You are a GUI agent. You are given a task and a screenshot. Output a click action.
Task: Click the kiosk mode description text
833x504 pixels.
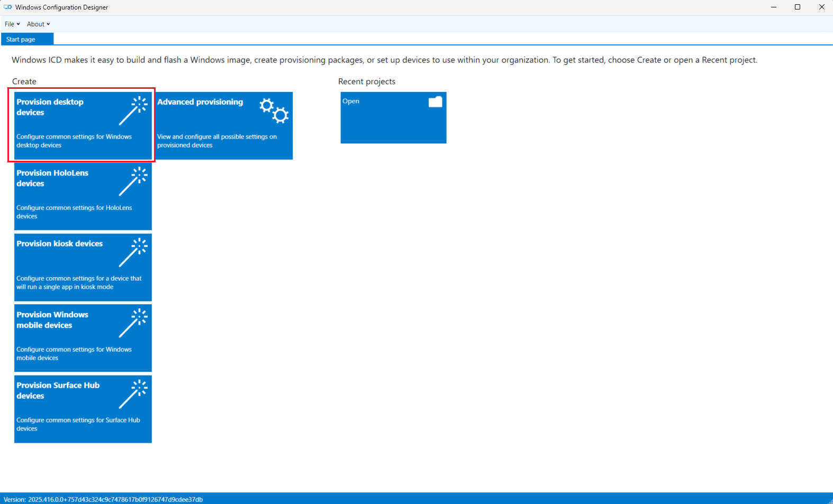pos(79,282)
